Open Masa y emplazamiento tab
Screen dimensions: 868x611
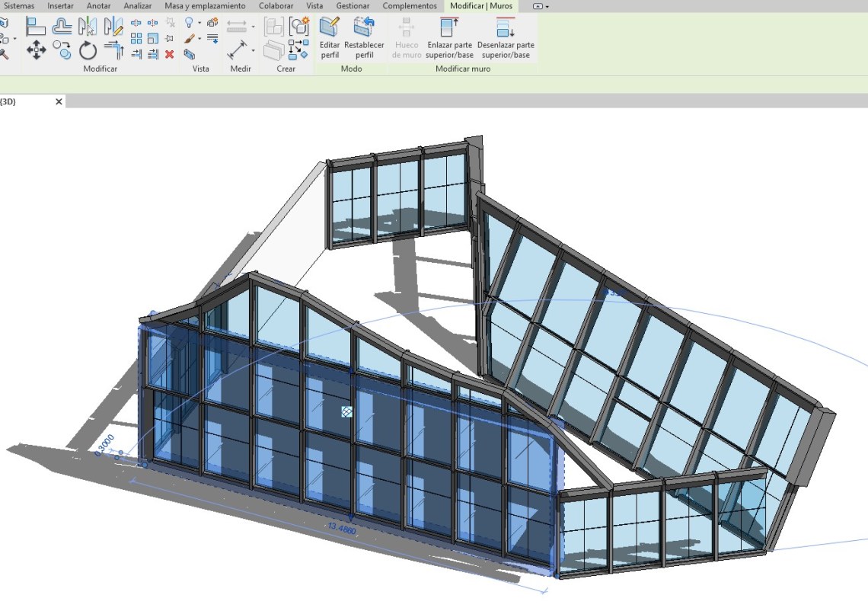point(205,6)
